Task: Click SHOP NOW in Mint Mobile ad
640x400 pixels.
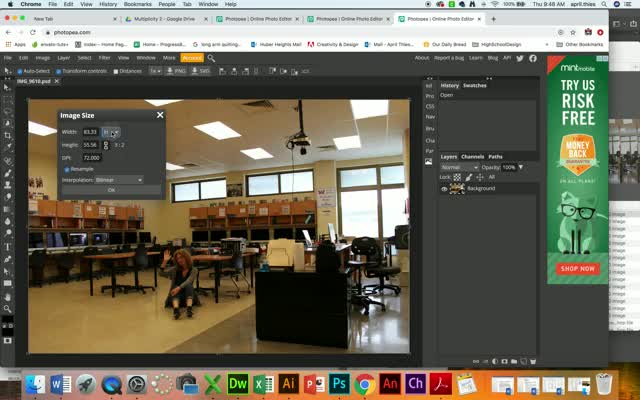Action: [578, 269]
